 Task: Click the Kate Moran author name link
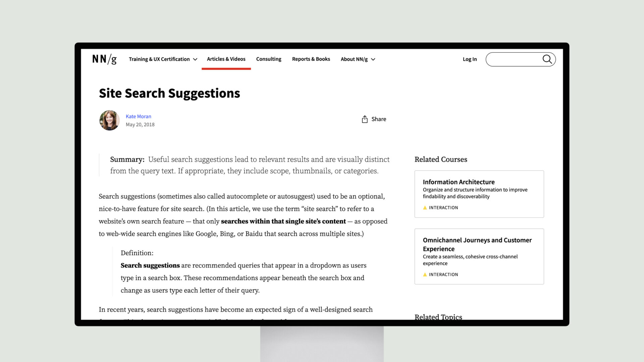(x=139, y=116)
